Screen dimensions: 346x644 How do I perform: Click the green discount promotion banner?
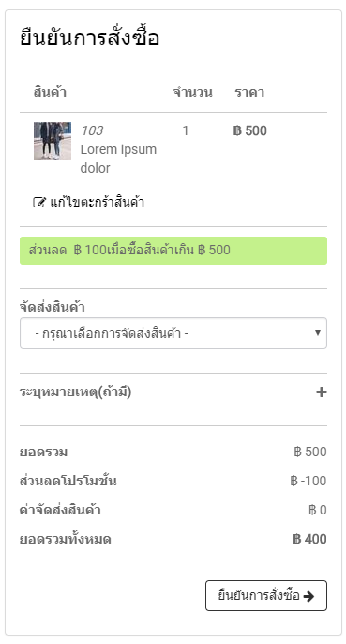click(173, 251)
